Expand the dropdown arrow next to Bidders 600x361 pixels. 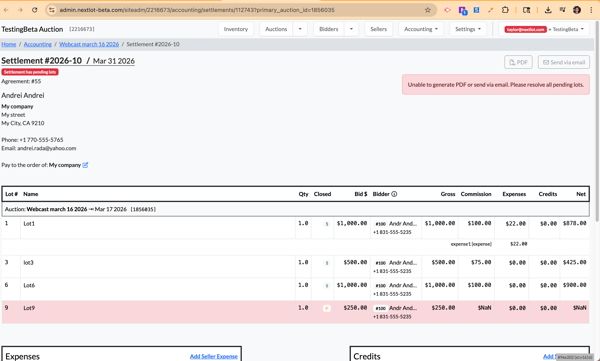coord(351,29)
